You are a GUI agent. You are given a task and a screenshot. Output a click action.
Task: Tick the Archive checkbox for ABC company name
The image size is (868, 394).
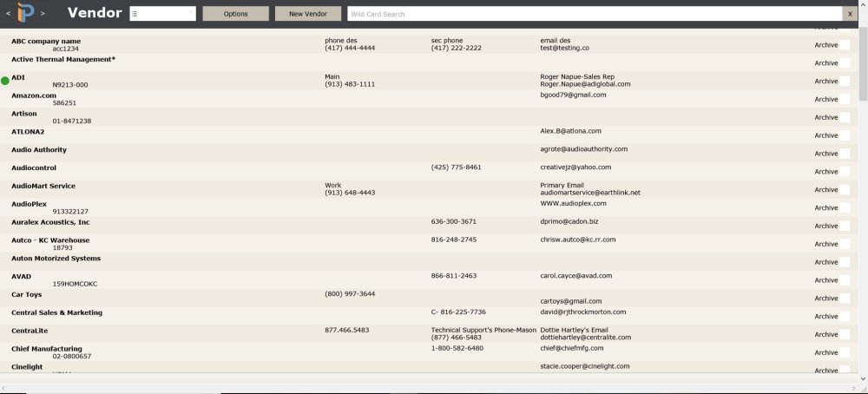[x=845, y=45]
